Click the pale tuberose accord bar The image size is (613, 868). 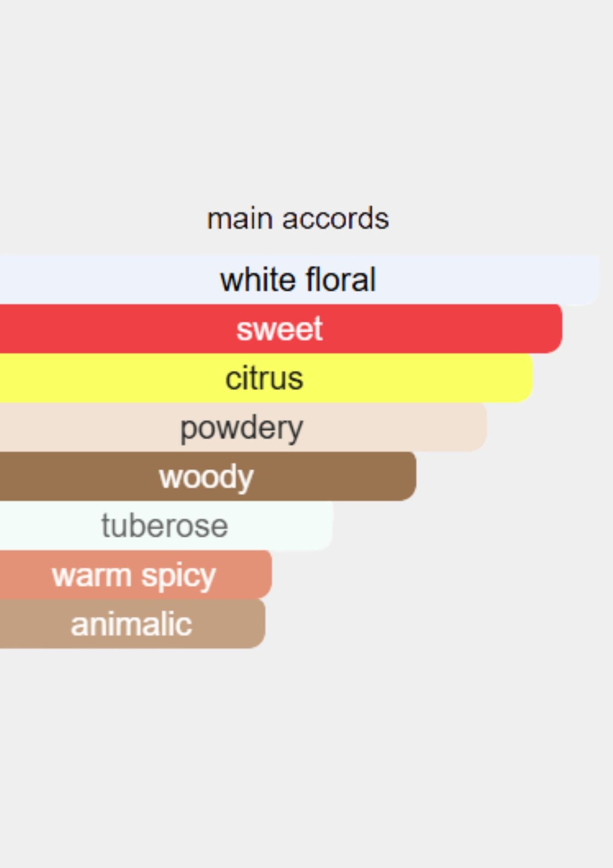coord(166,525)
